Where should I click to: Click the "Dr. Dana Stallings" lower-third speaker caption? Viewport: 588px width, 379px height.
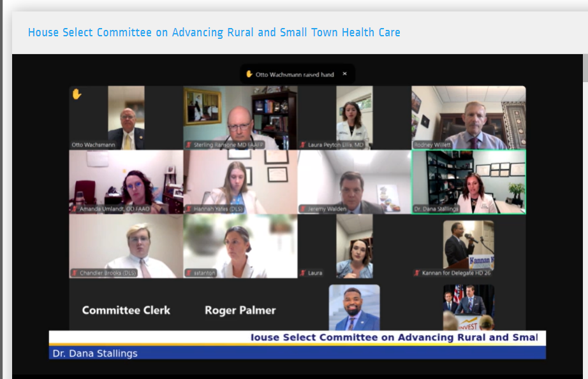pos(95,353)
